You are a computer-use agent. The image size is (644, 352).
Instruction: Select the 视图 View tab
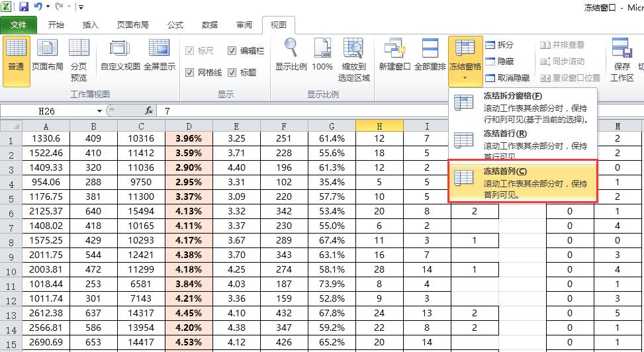pyautogui.click(x=279, y=25)
